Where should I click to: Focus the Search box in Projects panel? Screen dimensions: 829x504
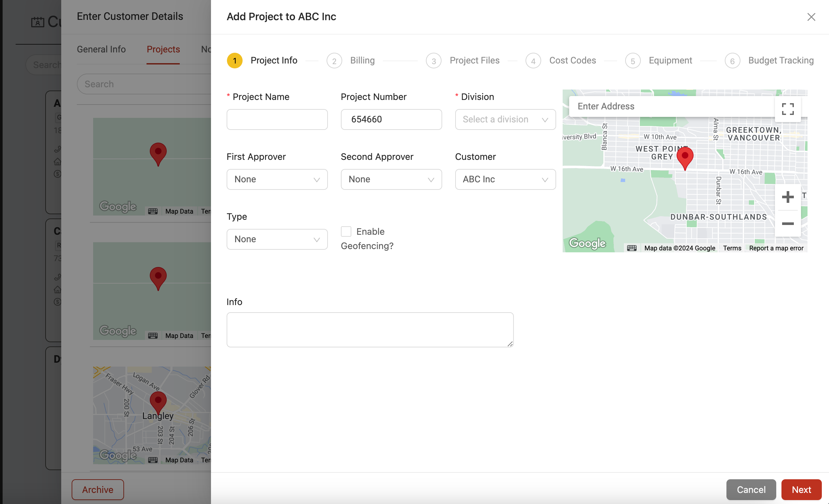(x=144, y=84)
